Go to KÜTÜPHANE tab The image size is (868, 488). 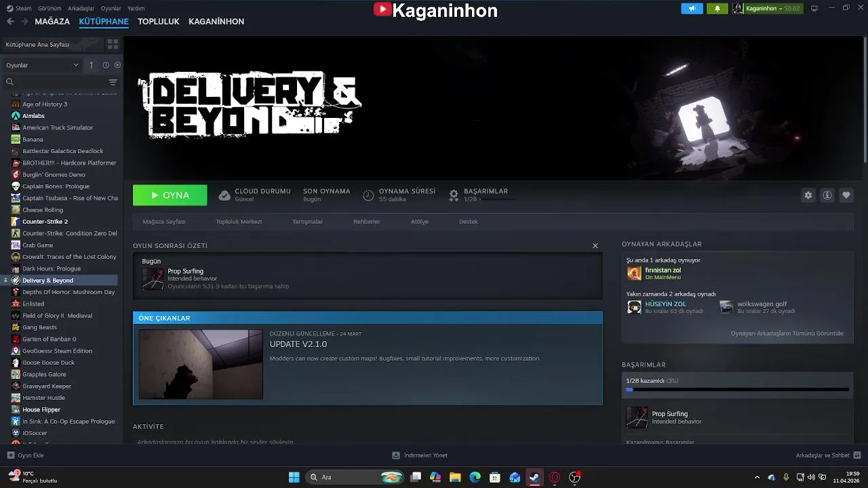tap(104, 22)
